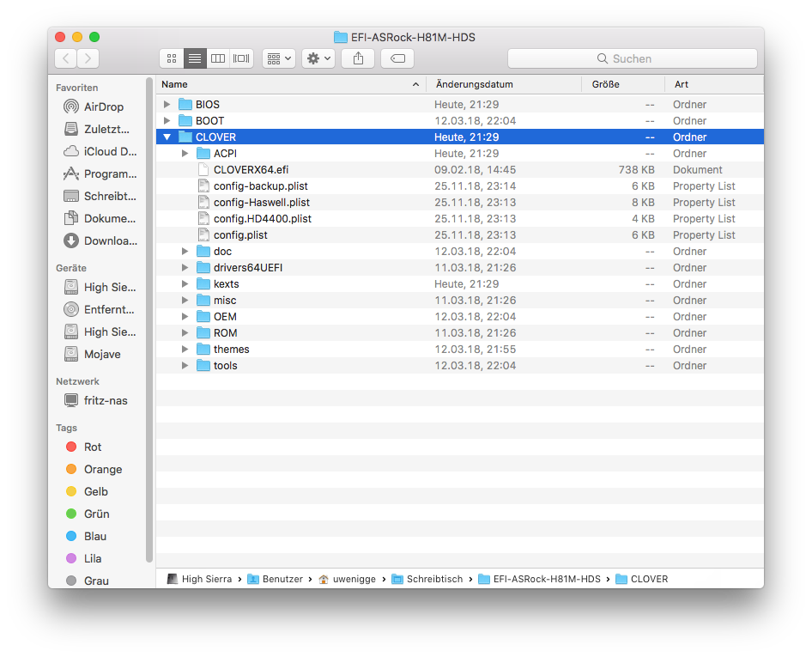Screen dimensions: 812x657
Task: Go forward with the right arrow
Action: tap(88, 58)
